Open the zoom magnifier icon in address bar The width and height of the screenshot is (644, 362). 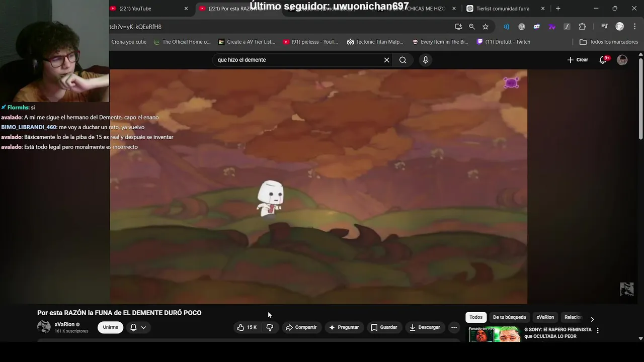pos(472,27)
